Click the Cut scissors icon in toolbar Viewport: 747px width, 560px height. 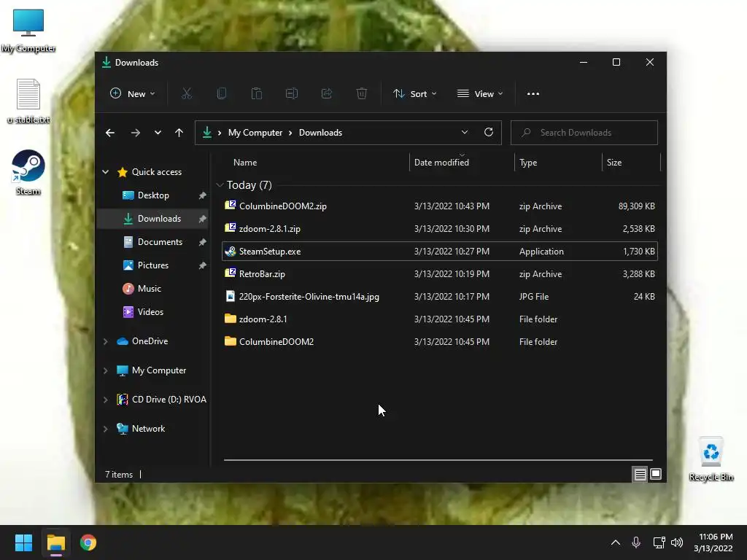[186, 94]
